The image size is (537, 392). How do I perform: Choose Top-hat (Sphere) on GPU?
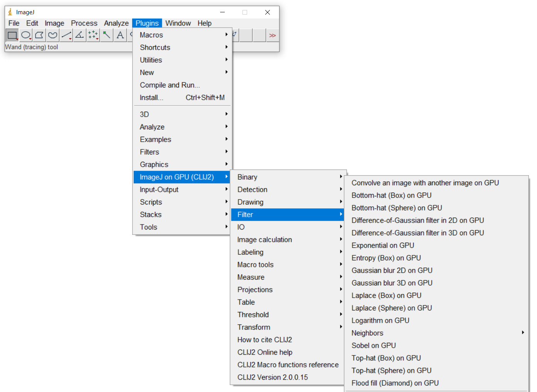point(436,370)
